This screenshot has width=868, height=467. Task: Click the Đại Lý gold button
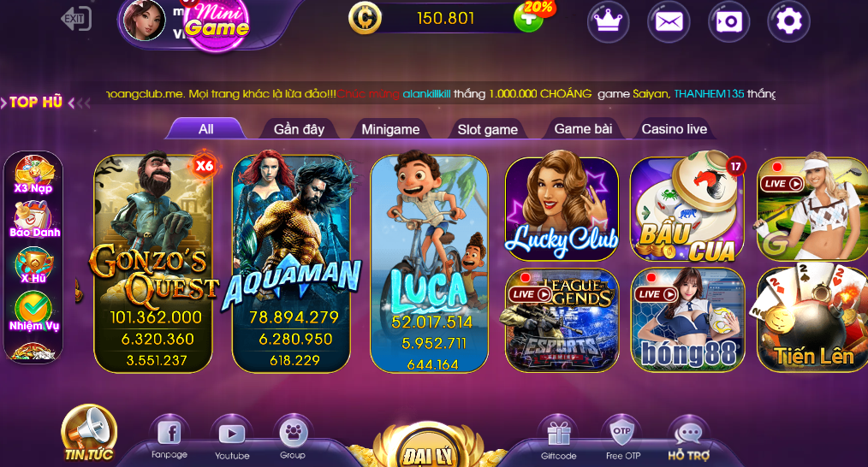coord(427,447)
